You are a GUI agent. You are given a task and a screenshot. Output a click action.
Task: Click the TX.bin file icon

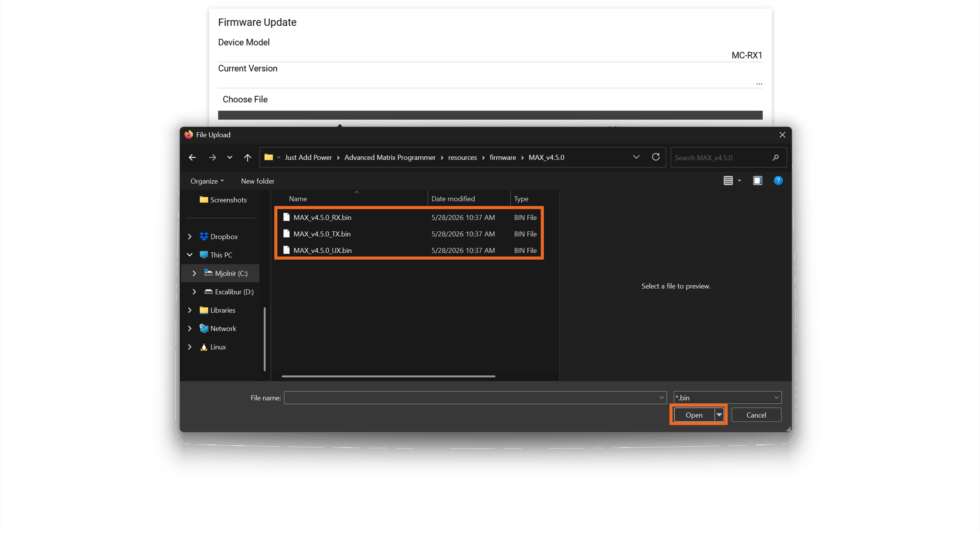286,233
